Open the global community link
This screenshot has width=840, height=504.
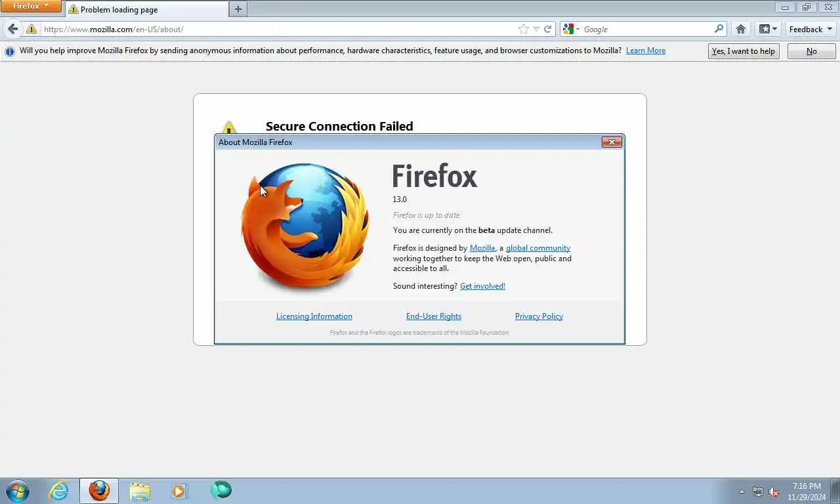pyautogui.click(x=538, y=248)
